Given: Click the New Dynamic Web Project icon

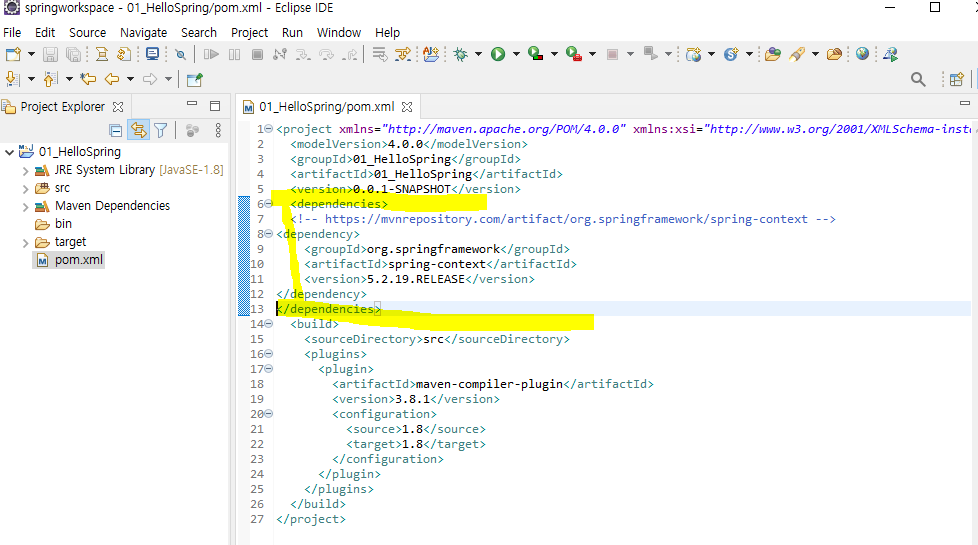Looking at the screenshot, I should [694, 54].
